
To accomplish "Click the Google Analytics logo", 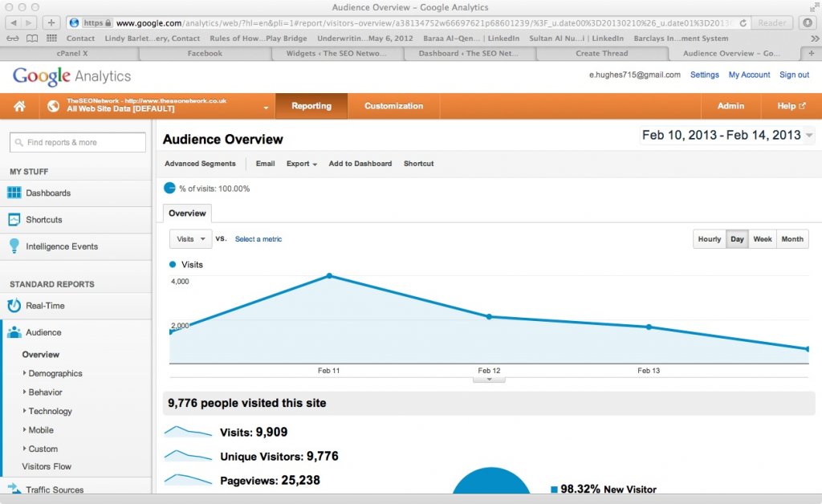I will [x=71, y=76].
